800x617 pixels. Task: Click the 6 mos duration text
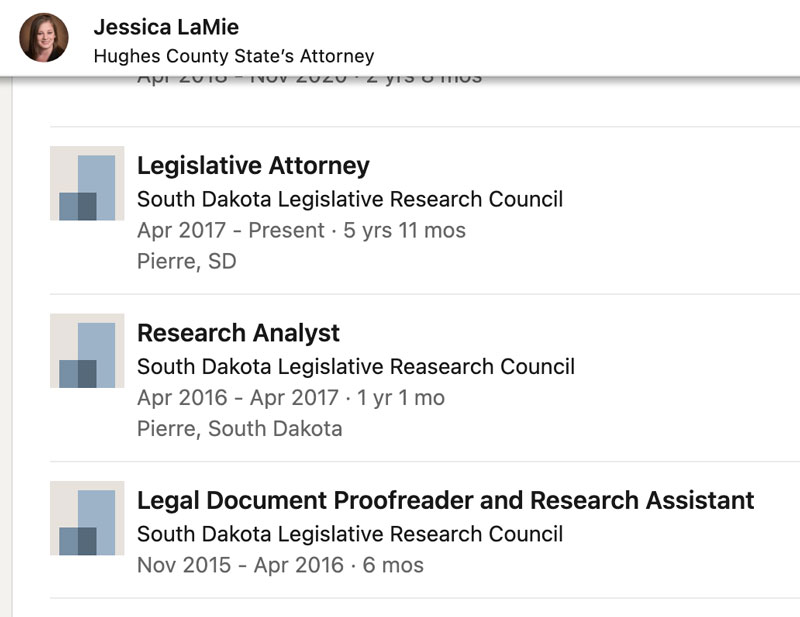[393, 565]
